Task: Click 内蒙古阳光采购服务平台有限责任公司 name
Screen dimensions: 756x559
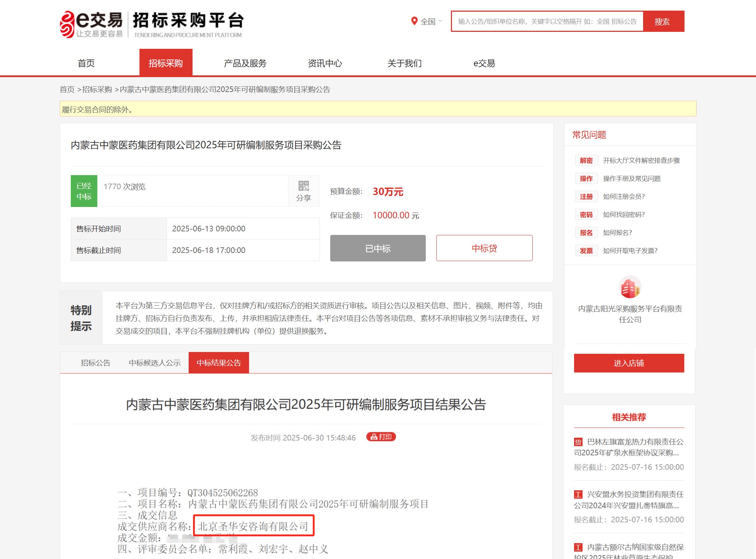Action: [x=630, y=314]
